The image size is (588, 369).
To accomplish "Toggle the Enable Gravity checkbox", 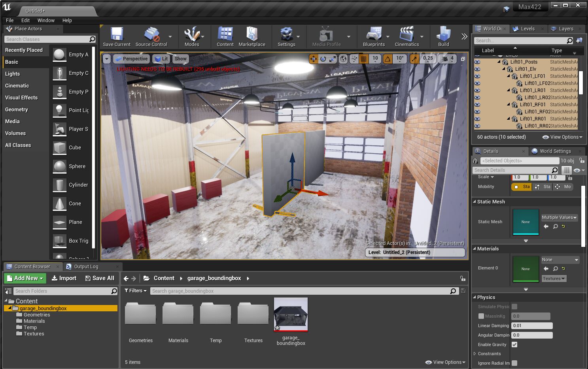I will click(x=514, y=345).
